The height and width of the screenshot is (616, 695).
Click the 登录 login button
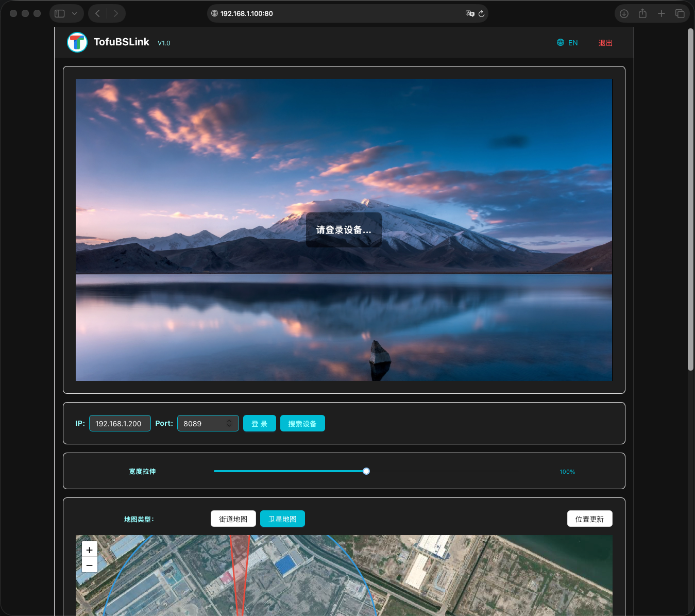[260, 423]
